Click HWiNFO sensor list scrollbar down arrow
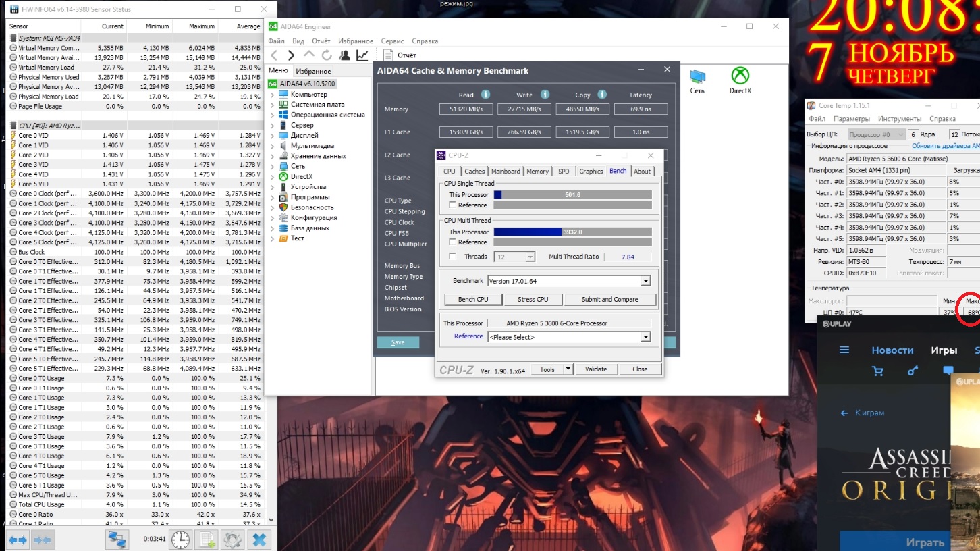This screenshot has width=980, height=551. 271,520
